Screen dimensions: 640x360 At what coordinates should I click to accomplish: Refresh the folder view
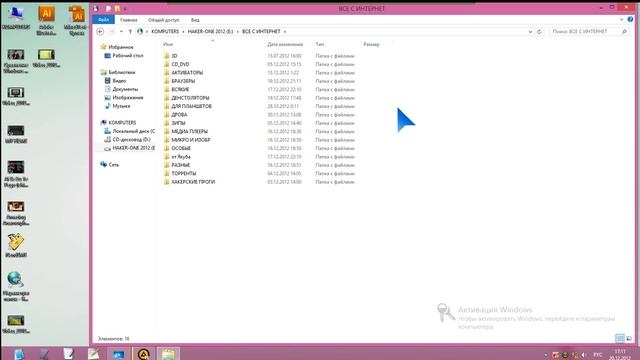click(x=540, y=31)
